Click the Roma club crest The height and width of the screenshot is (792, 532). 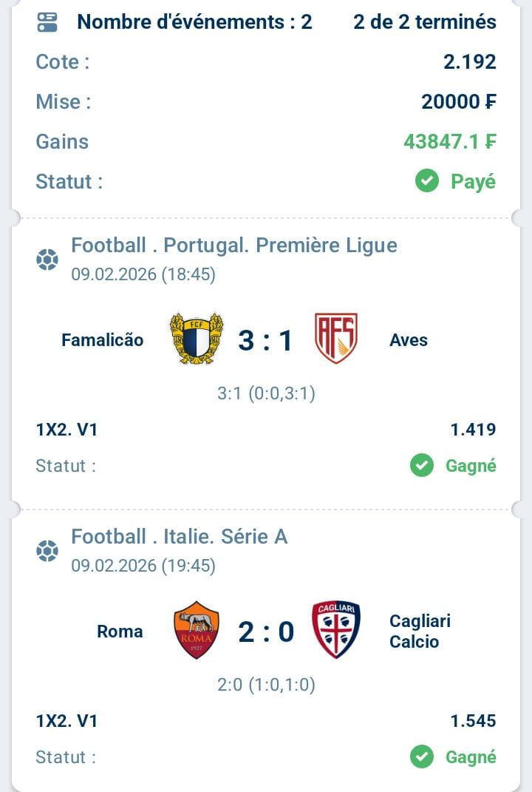tap(196, 630)
